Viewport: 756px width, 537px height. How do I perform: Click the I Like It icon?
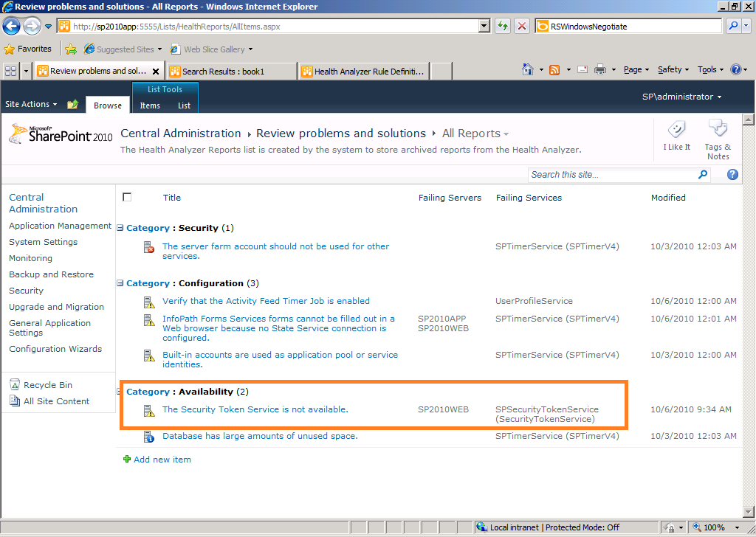pyautogui.click(x=676, y=129)
